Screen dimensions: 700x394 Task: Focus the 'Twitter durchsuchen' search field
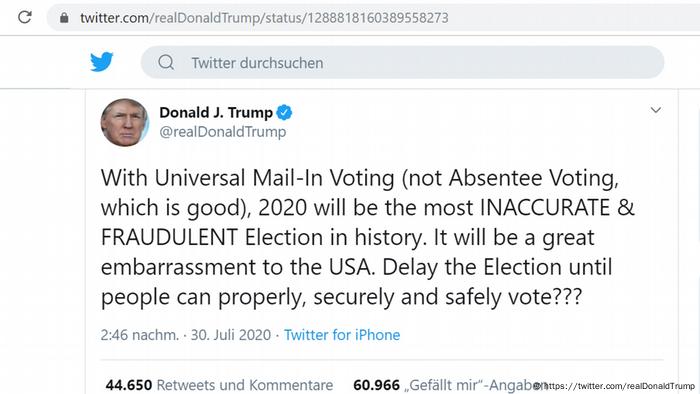[x=402, y=62]
